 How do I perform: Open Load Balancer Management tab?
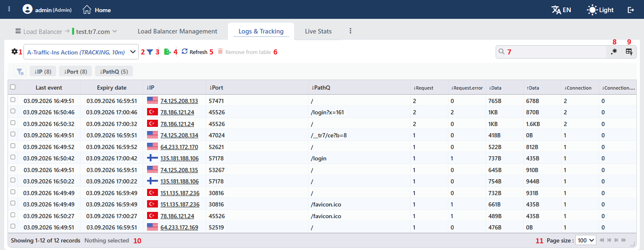tap(177, 31)
